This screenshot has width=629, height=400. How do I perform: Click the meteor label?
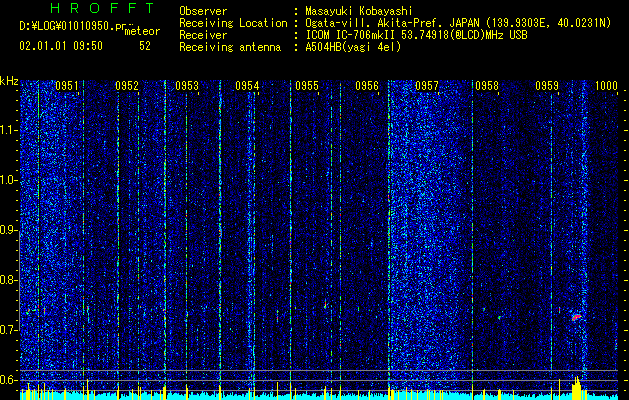coord(142,31)
